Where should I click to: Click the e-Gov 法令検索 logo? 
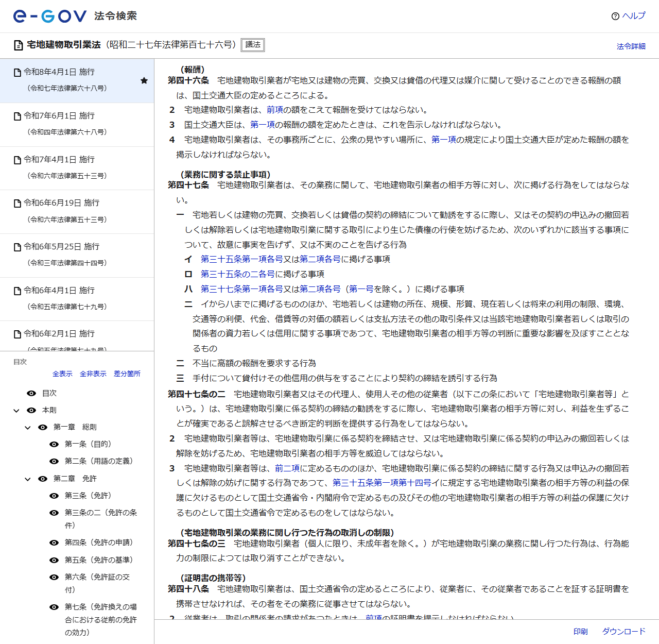tap(75, 16)
